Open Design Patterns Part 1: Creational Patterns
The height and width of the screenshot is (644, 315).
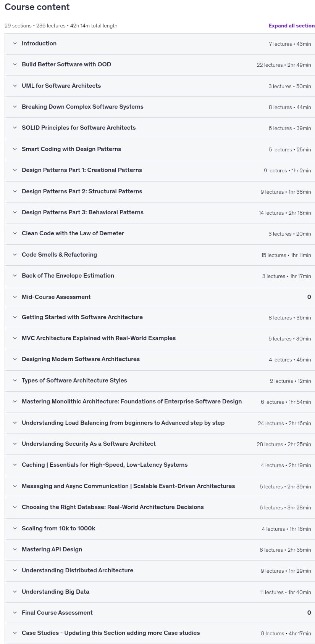pos(160,170)
